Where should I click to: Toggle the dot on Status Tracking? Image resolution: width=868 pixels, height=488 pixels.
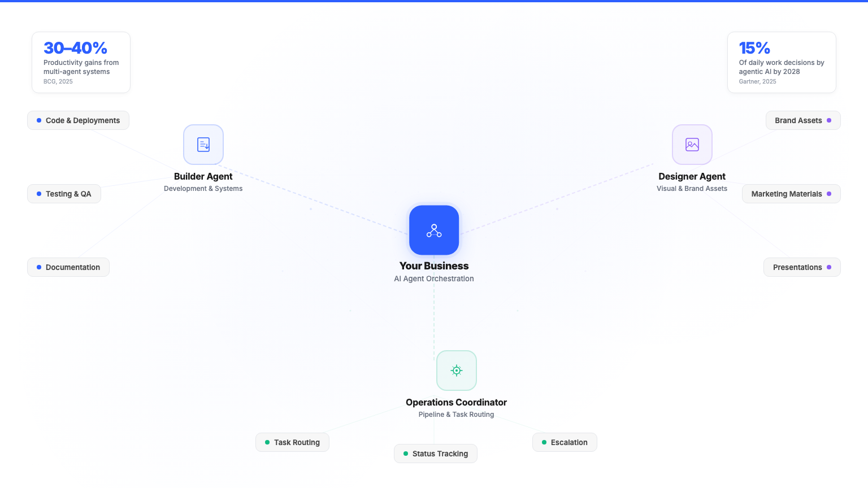pyautogui.click(x=405, y=454)
